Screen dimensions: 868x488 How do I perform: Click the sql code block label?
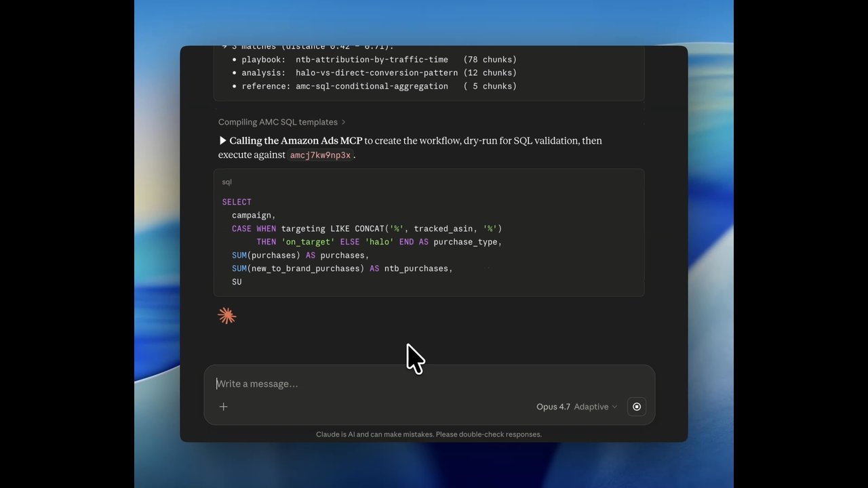(x=226, y=182)
